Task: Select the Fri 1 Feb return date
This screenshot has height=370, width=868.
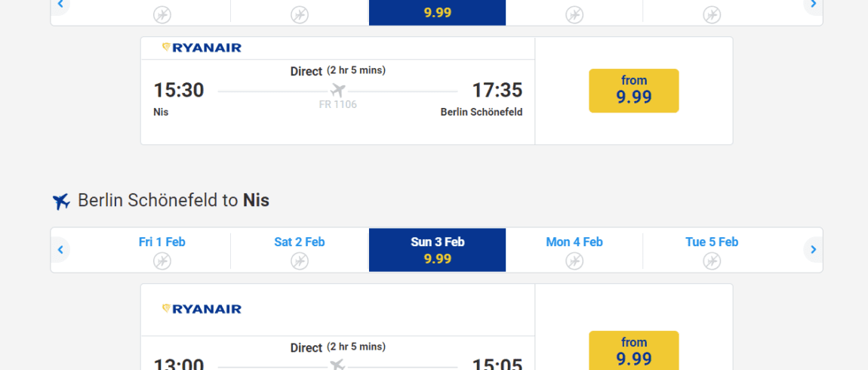Action: point(162,250)
